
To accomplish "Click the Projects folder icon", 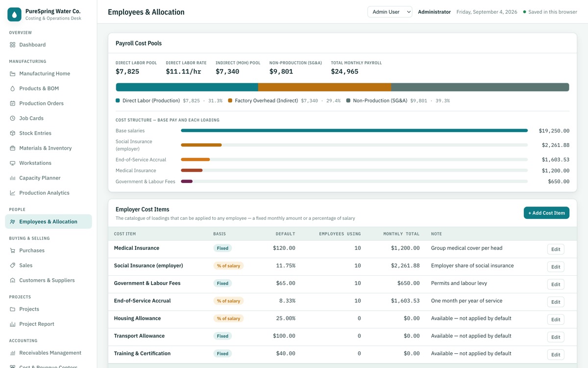I will 13,309.
